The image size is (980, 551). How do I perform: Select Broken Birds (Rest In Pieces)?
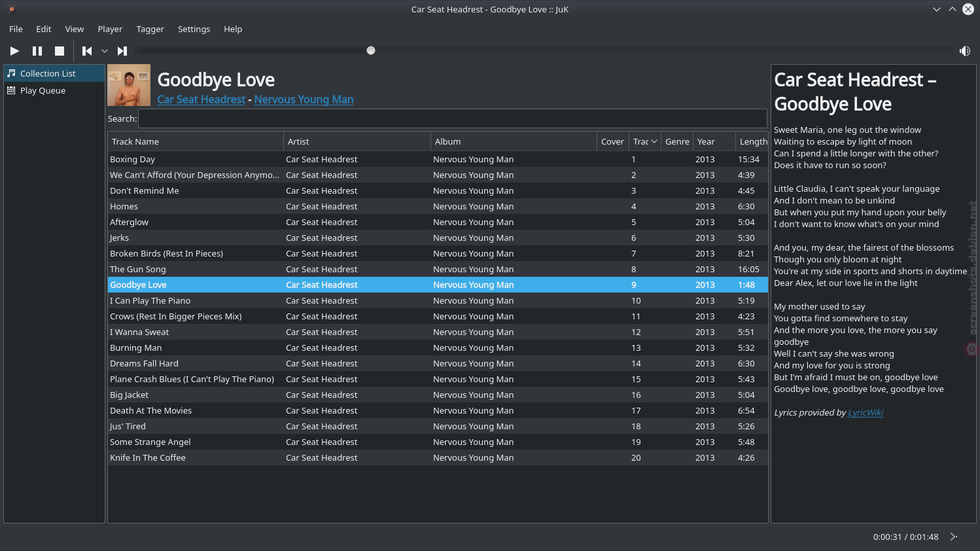coord(438,253)
